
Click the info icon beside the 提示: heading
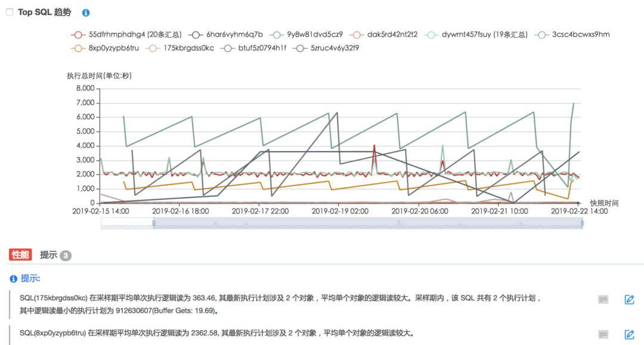14,279
